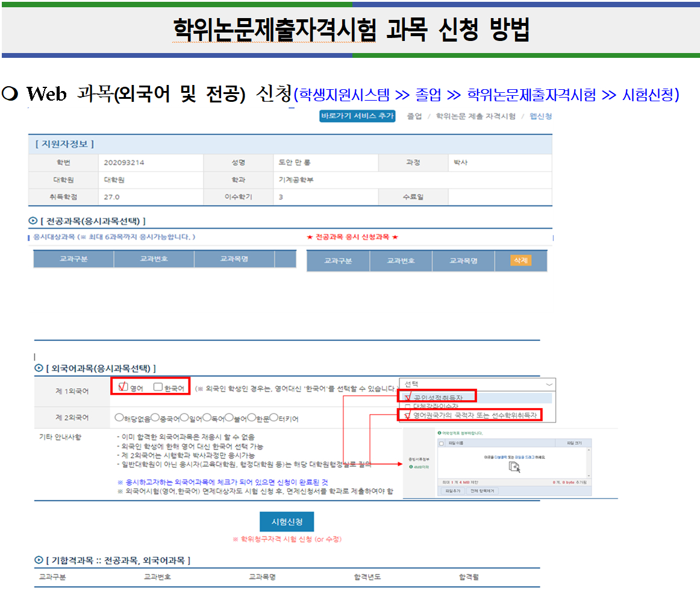The height and width of the screenshot is (590, 700).
Task: Click the 시험신청 submit button
Action: 286,521
